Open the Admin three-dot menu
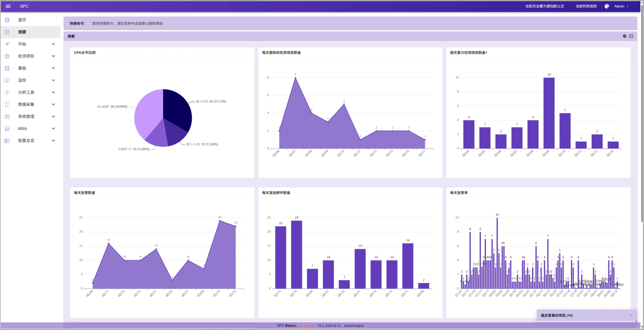The height and width of the screenshot is (330, 644). coord(627,6)
